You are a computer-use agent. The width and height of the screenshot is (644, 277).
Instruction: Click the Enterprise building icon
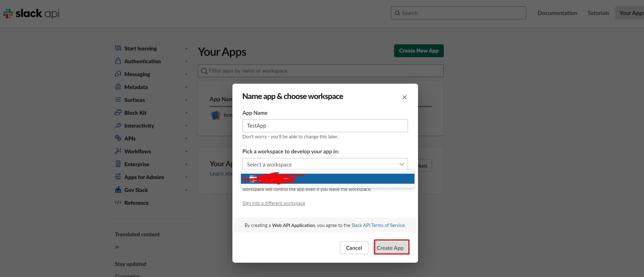tap(118, 164)
